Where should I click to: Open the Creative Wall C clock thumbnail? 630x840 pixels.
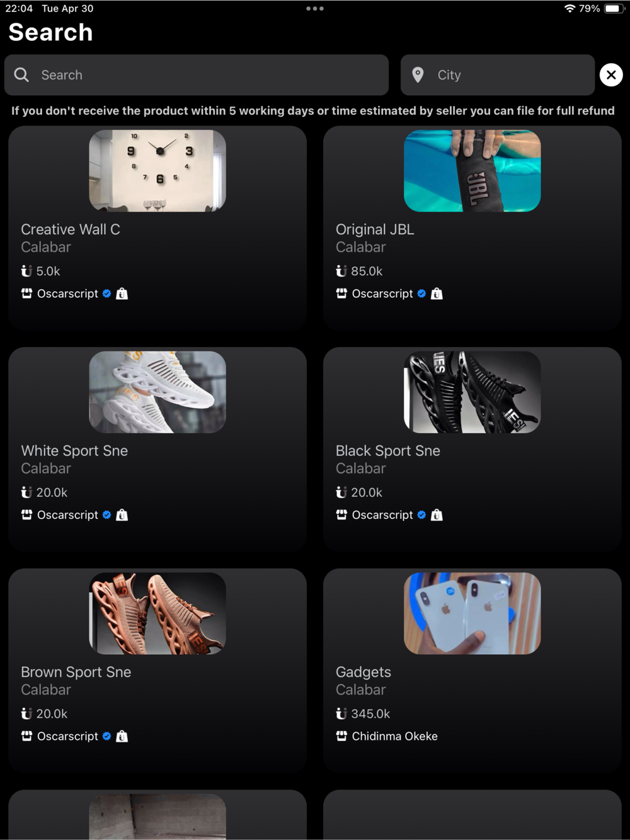[157, 171]
